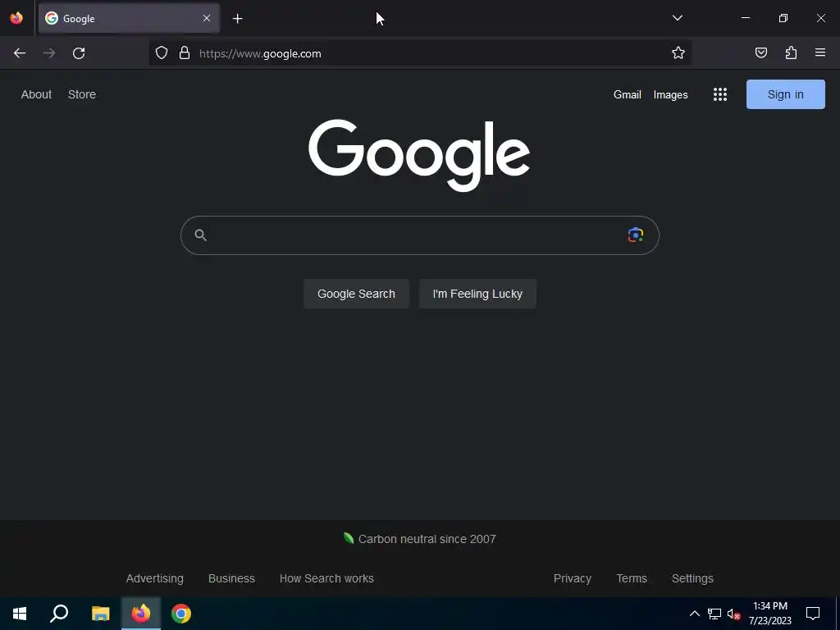This screenshot has width=840, height=630.
Task: Focus the Google search box
Action: click(419, 235)
